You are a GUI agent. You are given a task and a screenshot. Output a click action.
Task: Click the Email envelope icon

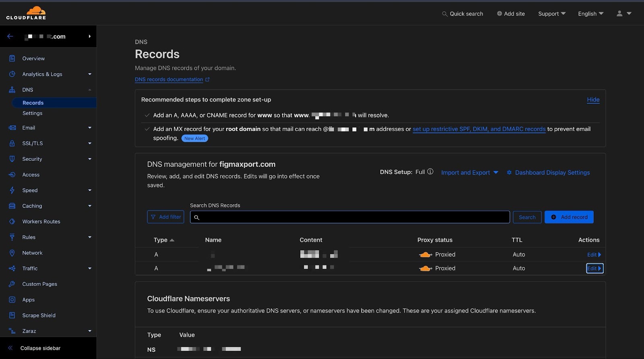tap(12, 127)
